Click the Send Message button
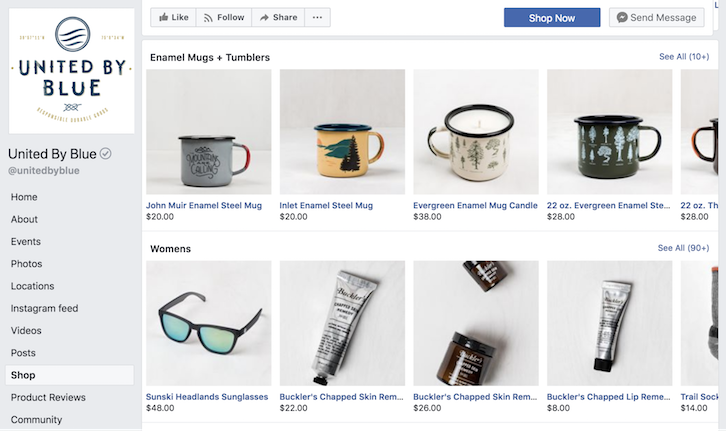This screenshot has width=726, height=431. click(656, 17)
